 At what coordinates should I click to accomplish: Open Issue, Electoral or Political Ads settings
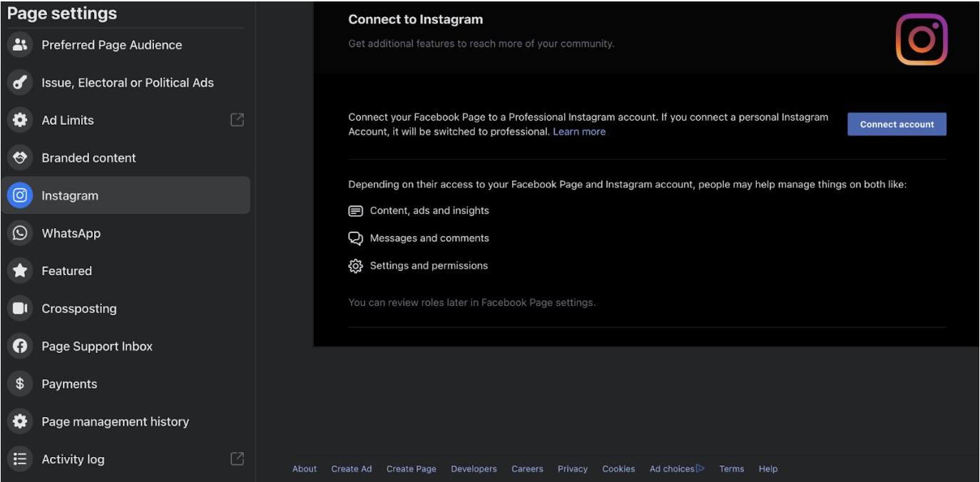click(x=126, y=83)
